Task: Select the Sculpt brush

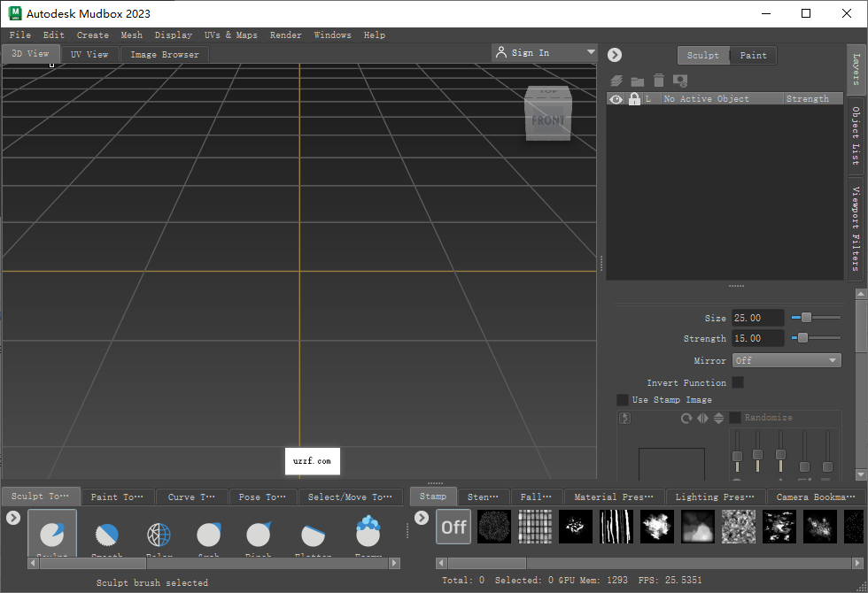Action: pos(51,533)
